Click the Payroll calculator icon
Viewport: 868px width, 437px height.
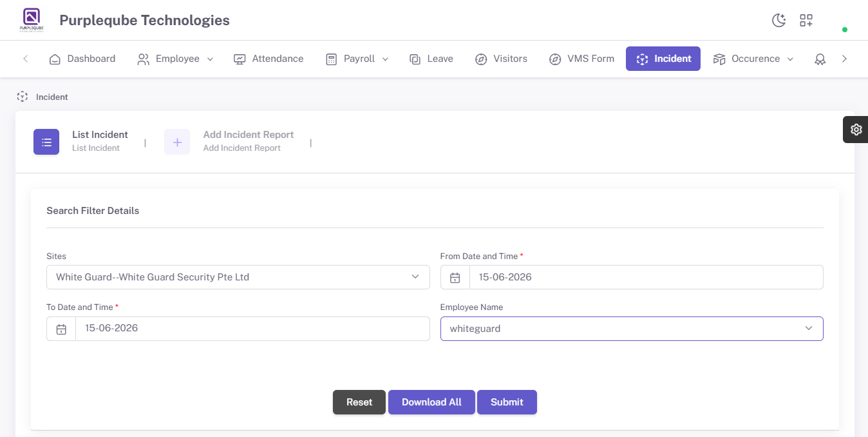point(332,59)
